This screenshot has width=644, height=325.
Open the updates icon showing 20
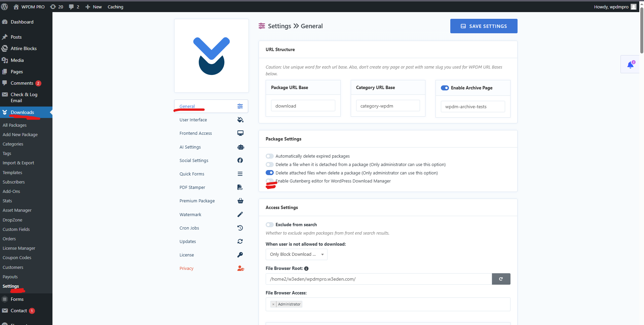(56, 7)
